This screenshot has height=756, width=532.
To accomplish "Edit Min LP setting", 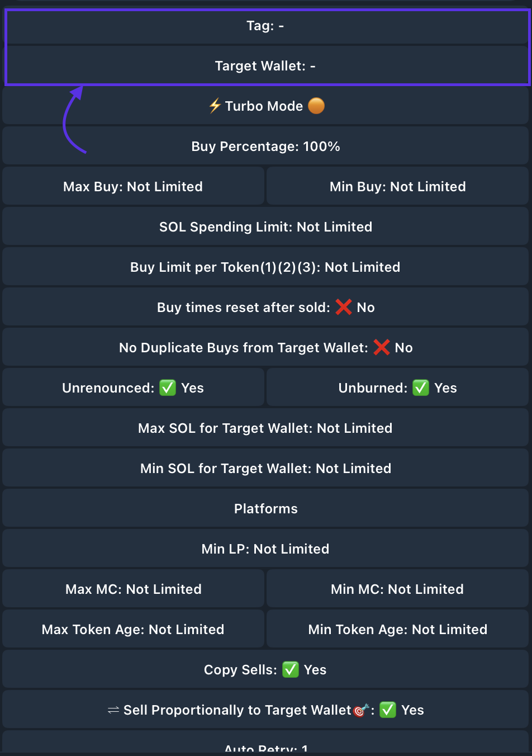I will tap(265, 549).
